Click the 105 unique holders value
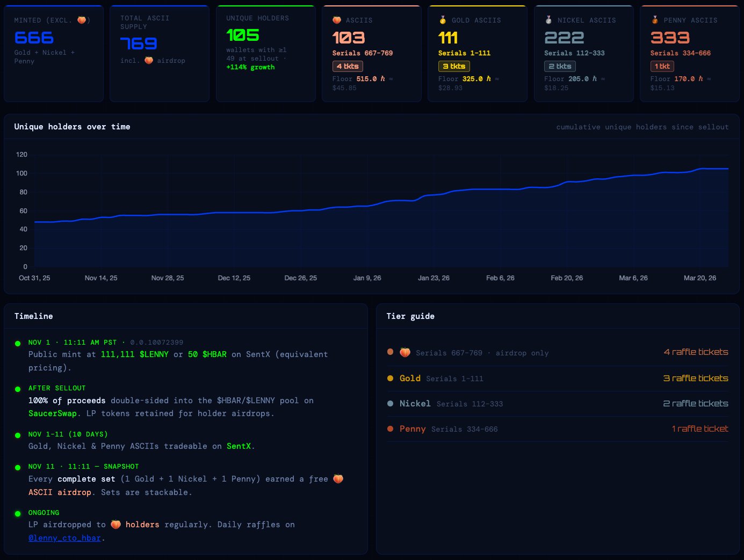744x560 pixels. click(x=243, y=35)
